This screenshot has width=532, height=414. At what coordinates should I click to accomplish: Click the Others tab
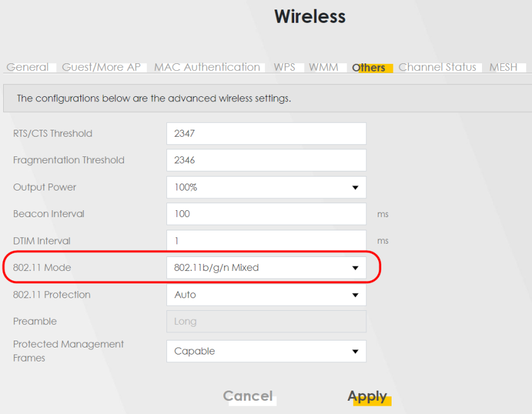tap(369, 68)
